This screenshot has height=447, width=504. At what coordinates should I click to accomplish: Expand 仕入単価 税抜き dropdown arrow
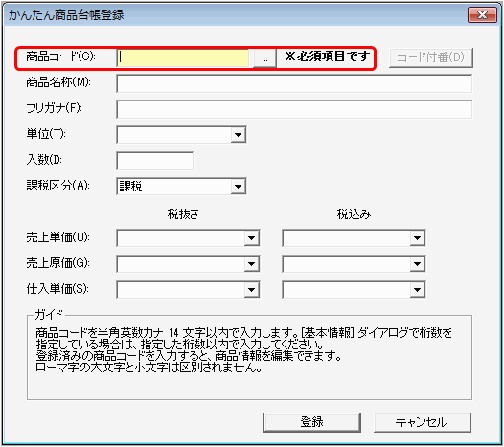pos(251,290)
